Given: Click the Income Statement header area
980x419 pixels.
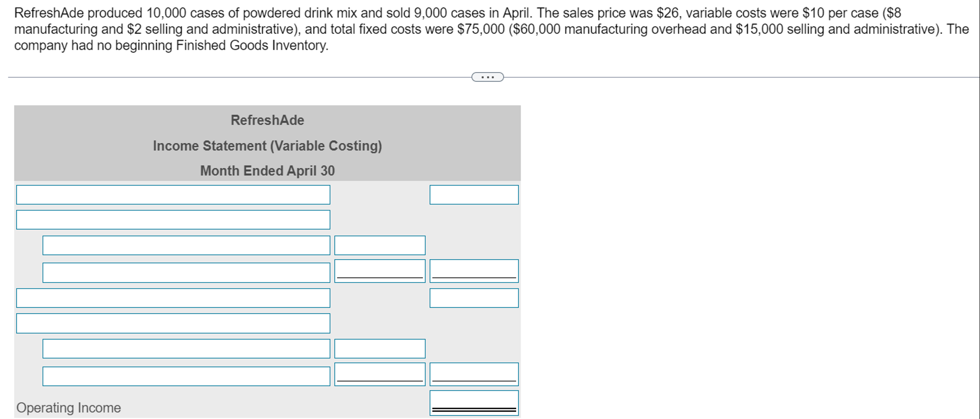Looking at the screenshot, I should (267, 145).
